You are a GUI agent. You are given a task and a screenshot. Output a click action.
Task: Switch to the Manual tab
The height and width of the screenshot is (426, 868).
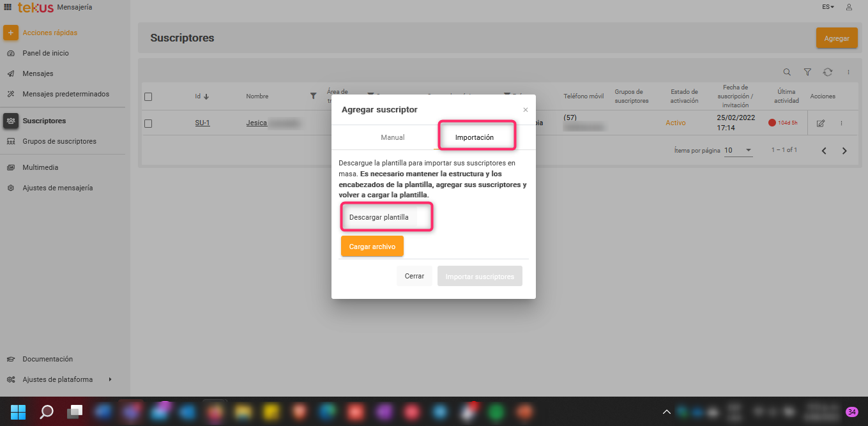[x=392, y=137]
